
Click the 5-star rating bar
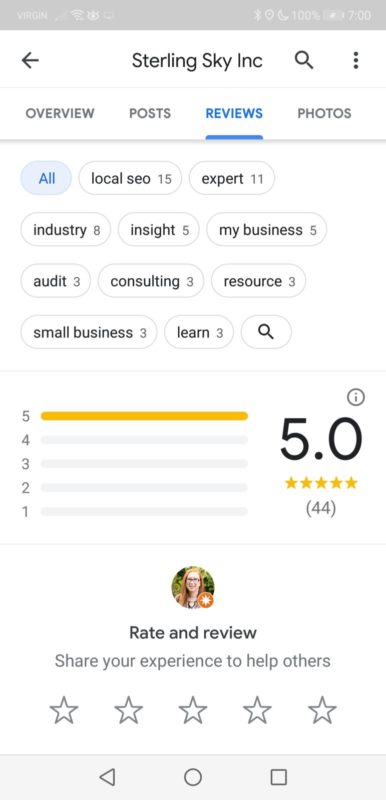point(144,416)
